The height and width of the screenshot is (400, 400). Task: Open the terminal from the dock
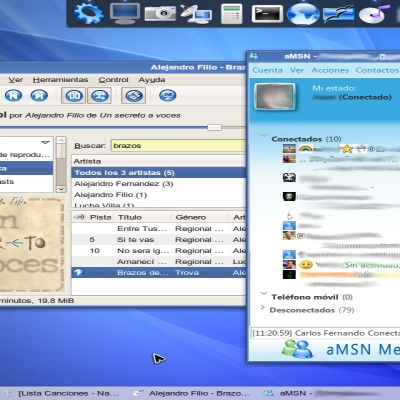click(267, 13)
